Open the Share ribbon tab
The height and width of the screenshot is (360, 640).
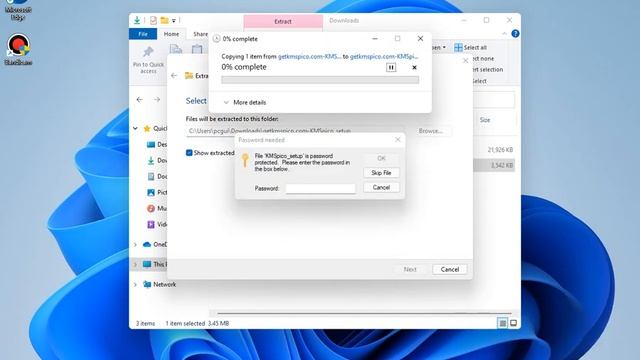(x=200, y=34)
